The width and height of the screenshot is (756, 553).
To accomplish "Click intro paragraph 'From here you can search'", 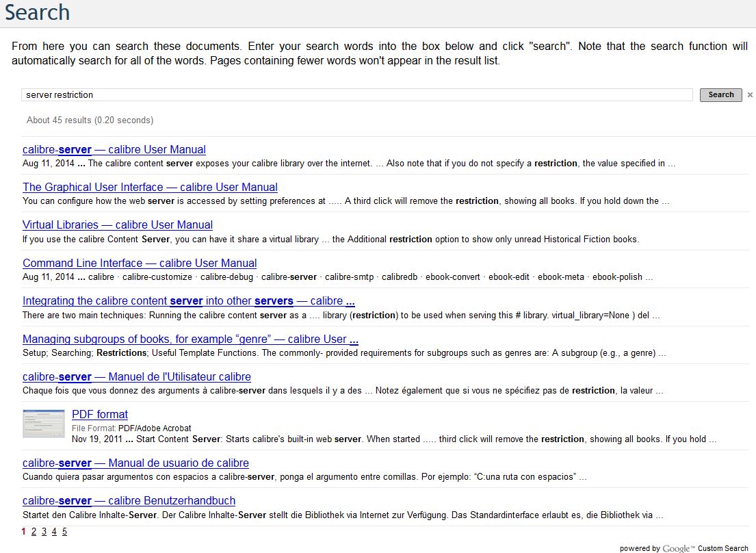I will click(x=380, y=53).
